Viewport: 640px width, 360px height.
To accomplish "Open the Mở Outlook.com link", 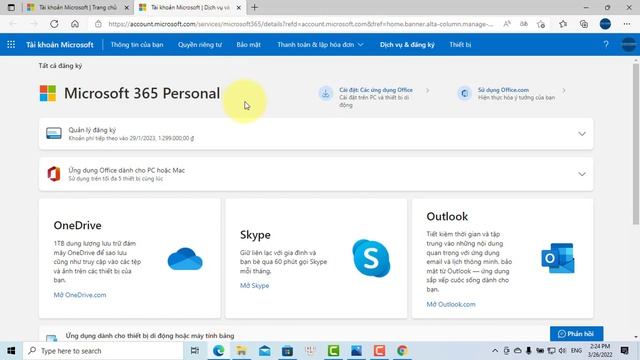I will pyautogui.click(x=451, y=304).
